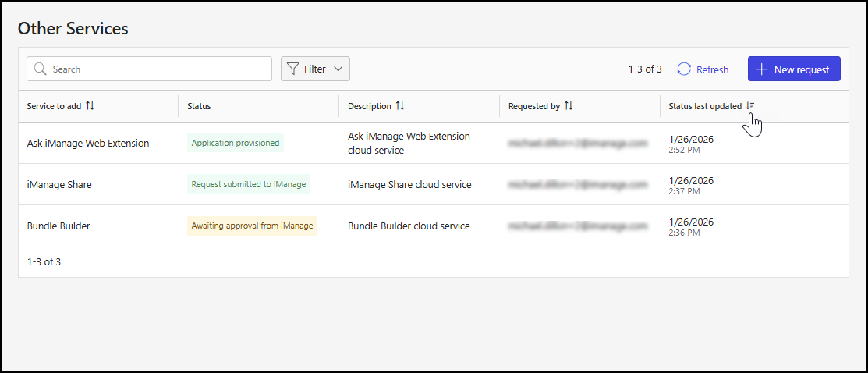The image size is (868, 373).
Task: Click the Application provisioned status badge
Action: (x=236, y=143)
